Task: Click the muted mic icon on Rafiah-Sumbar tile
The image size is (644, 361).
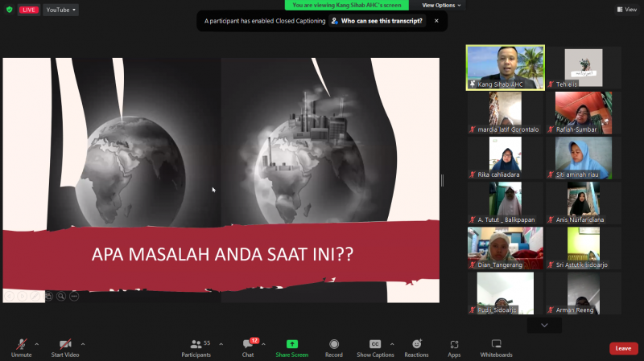Action: pos(551,129)
